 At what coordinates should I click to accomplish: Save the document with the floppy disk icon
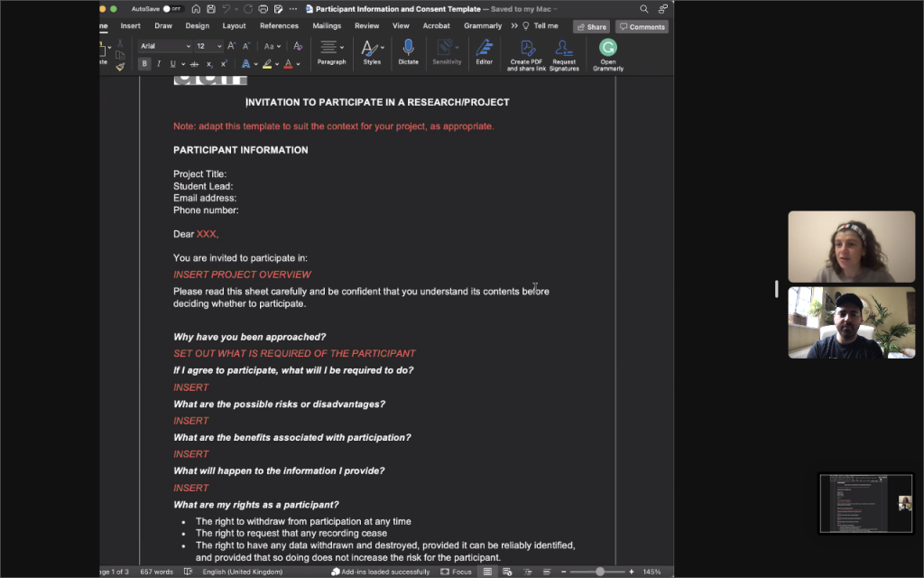pos(211,9)
